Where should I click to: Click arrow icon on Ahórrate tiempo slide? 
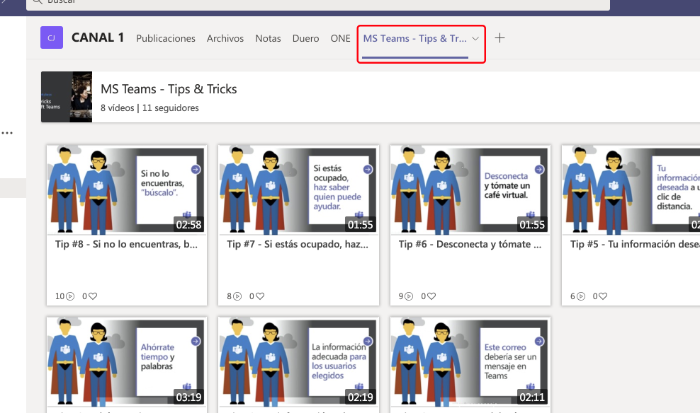point(196,341)
